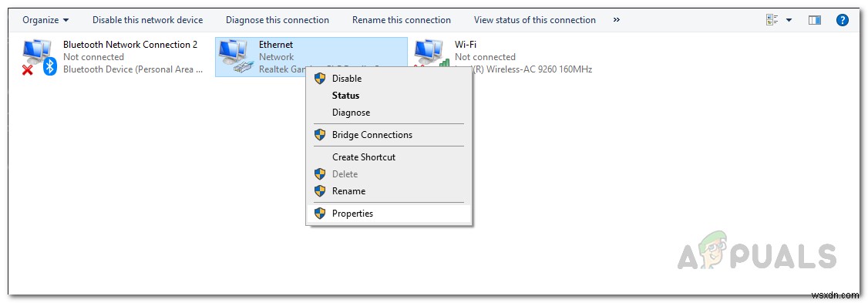Toggle the preview pane icon

pyautogui.click(x=814, y=20)
